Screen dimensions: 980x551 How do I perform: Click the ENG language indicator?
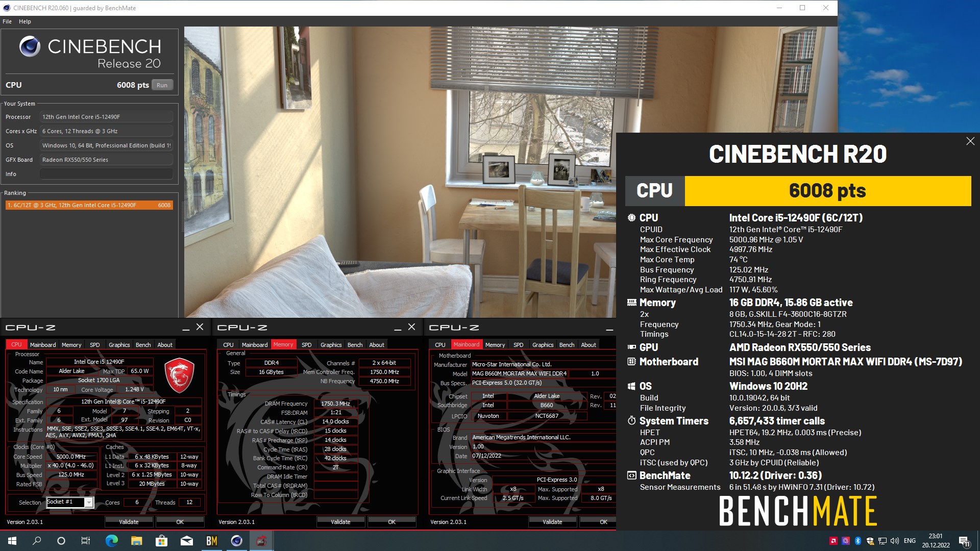(910, 541)
